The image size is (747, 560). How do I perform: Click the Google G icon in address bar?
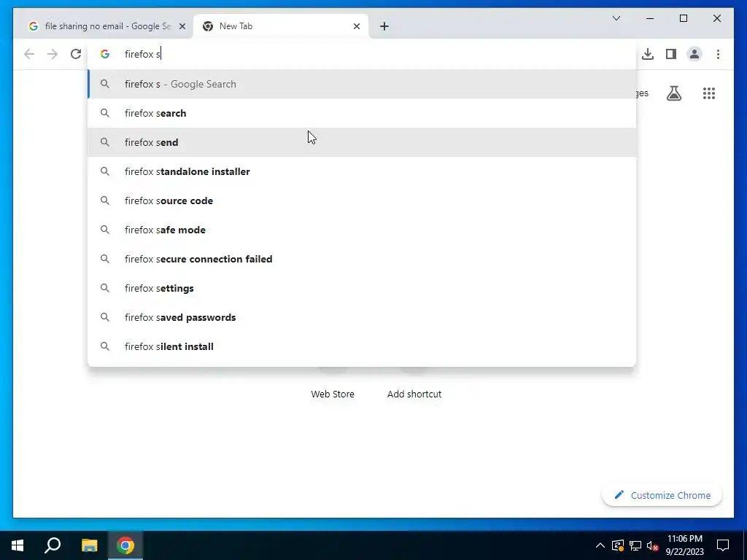(x=105, y=54)
